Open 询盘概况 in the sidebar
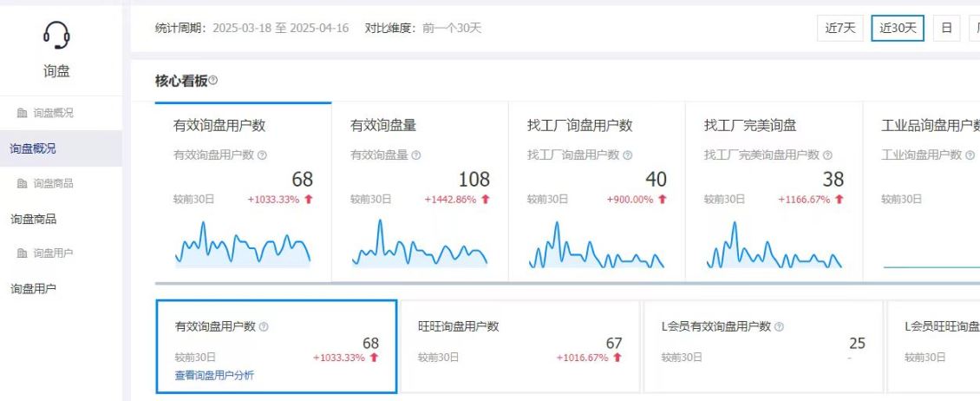 [33, 148]
